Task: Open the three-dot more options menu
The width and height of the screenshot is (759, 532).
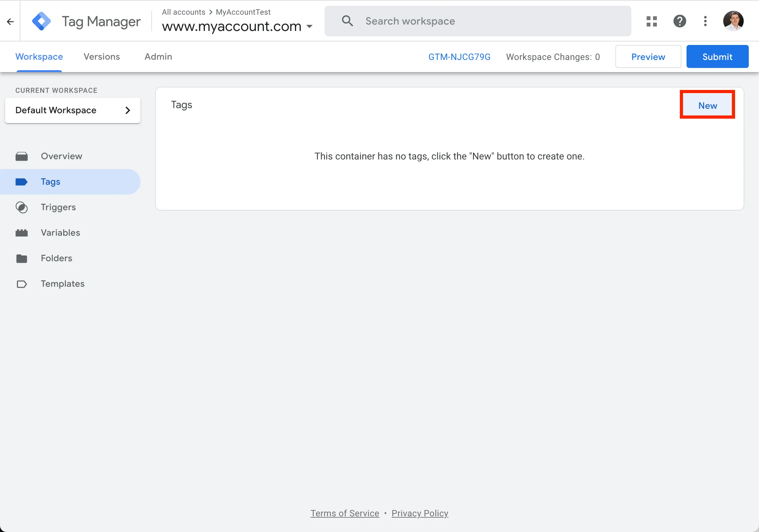Action: [x=705, y=21]
